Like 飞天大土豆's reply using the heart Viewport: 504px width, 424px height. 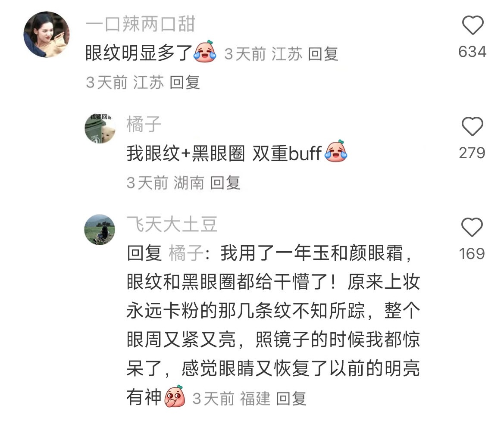click(x=472, y=227)
